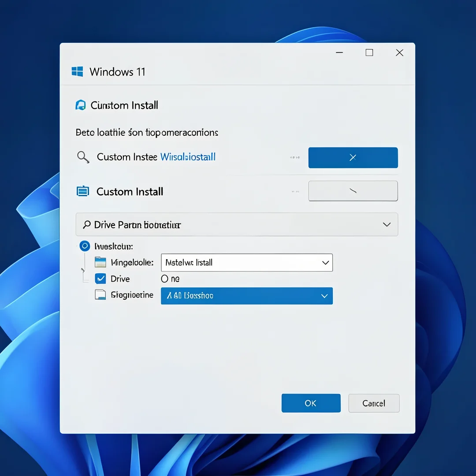Click the 'Windows 11' title text
The width and height of the screenshot is (476, 476).
pyautogui.click(x=118, y=72)
